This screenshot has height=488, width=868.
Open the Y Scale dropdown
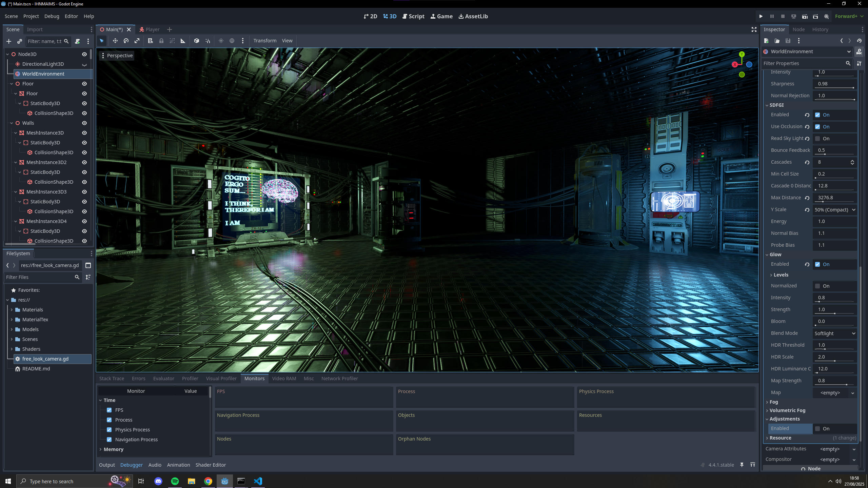tap(835, 210)
